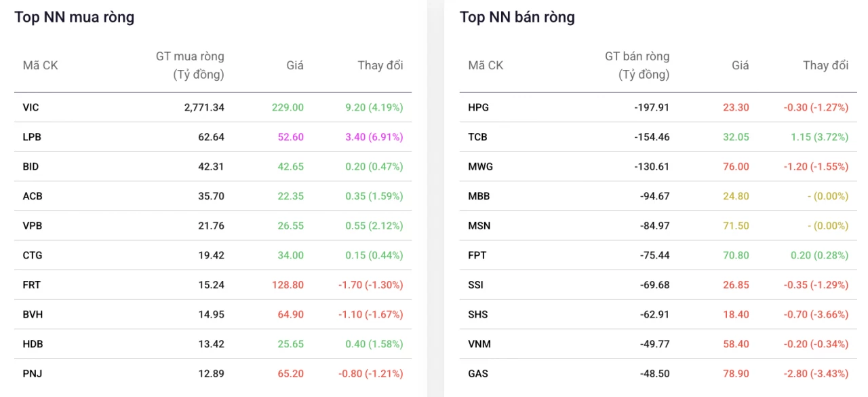Sort by 'GT mua ròng' column header
The width and height of the screenshot is (868, 397).
190,65
